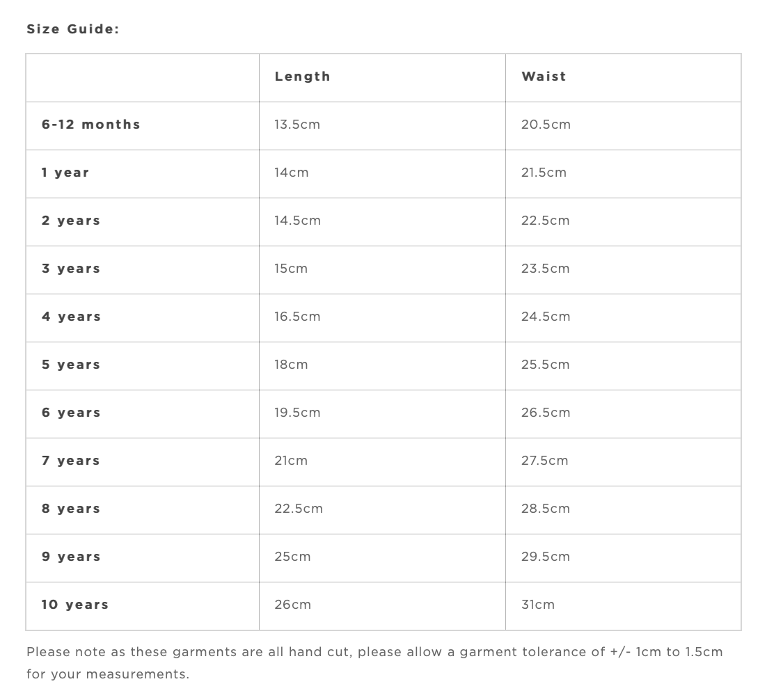Click the 4 years row label
This screenshot has height=700, width=767.
(x=71, y=317)
